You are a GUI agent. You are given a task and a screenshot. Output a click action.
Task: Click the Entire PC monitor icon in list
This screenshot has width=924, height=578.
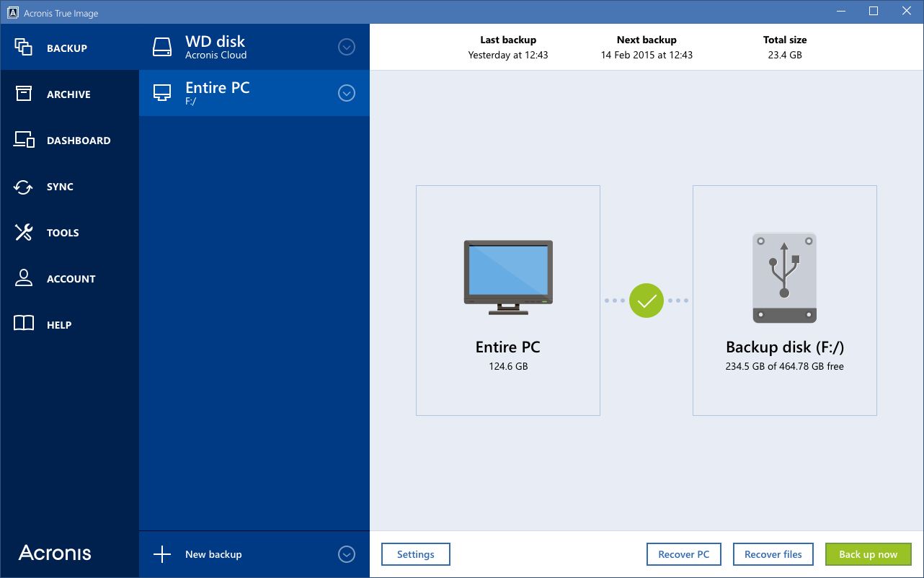pyautogui.click(x=162, y=93)
